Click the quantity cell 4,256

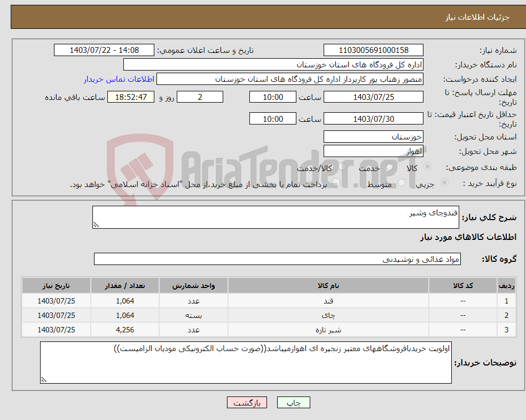point(125,330)
